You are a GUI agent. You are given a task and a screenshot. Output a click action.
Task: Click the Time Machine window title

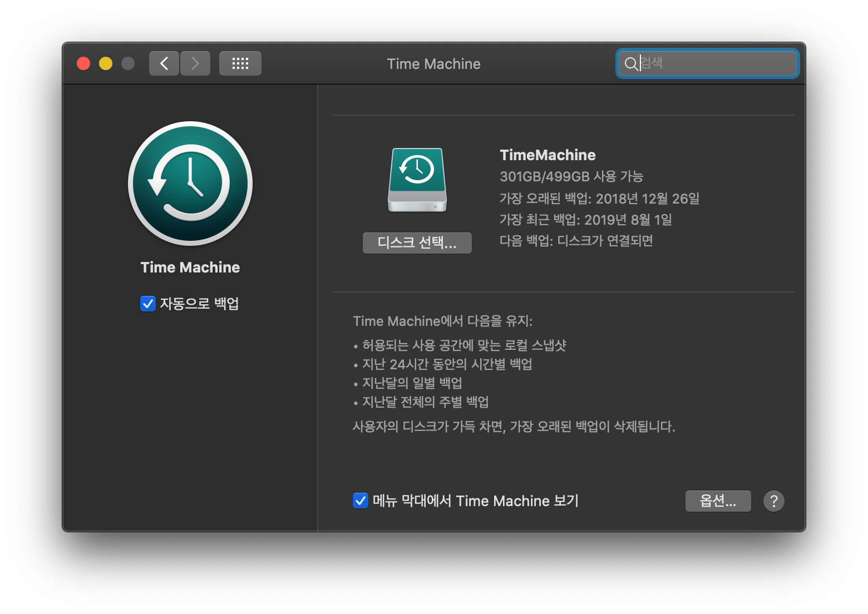[434, 64]
